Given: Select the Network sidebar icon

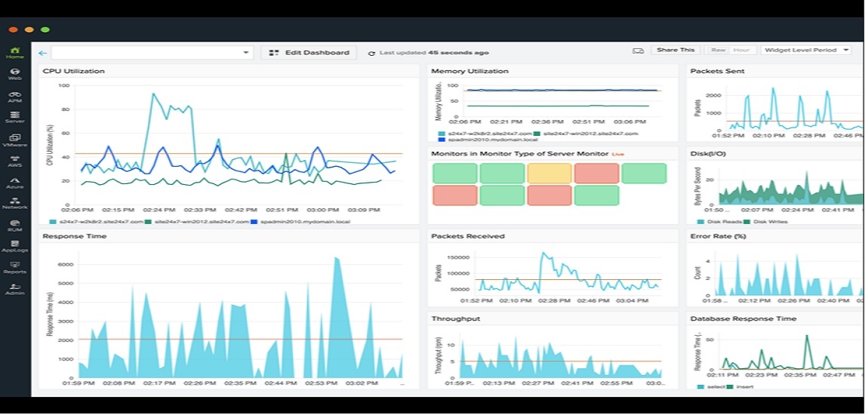Looking at the screenshot, I should click(x=15, y=204).
